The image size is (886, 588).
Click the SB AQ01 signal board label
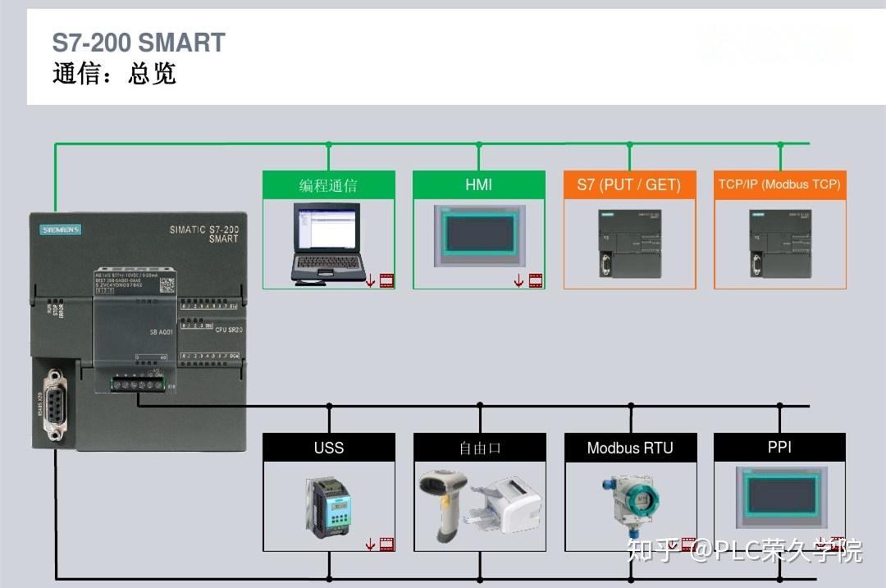(161, 332)
